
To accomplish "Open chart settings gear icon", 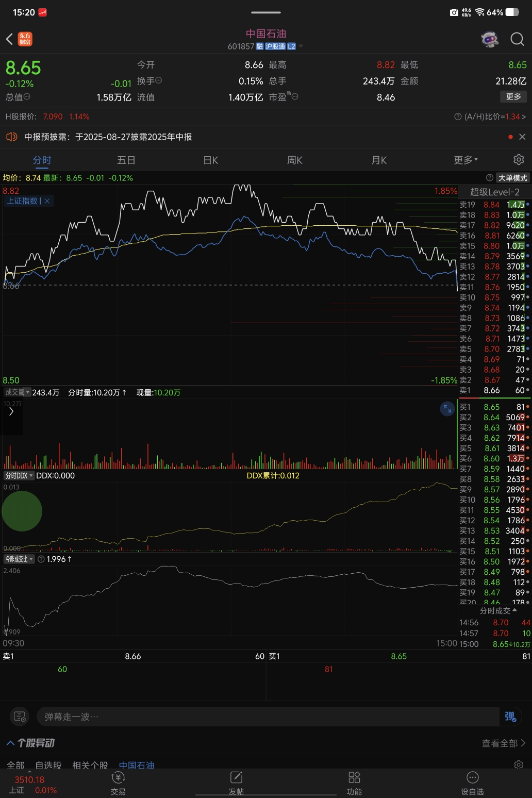I will click(x=519, y=160).
